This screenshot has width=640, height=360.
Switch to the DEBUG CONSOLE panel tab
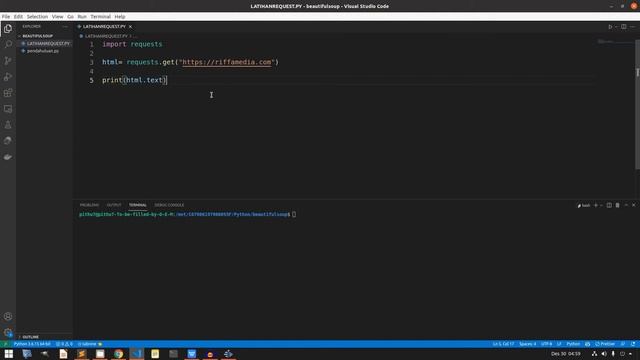point(169,205)
